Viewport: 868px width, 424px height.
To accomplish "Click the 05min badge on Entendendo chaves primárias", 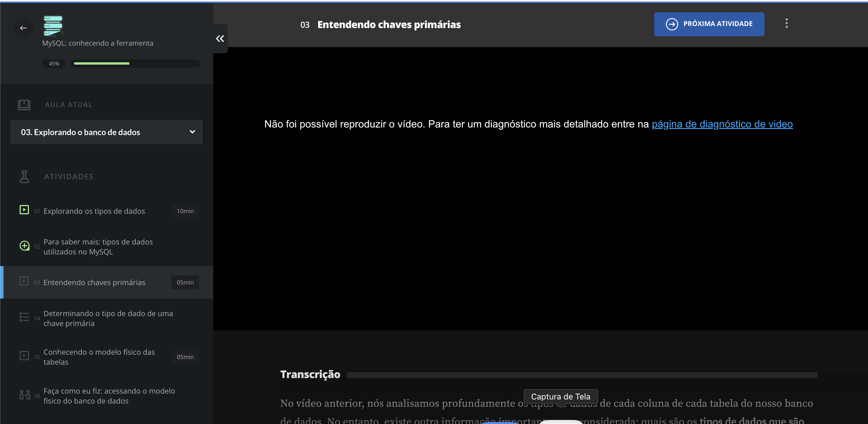I will pyautogui.click(x=185, y=282).
